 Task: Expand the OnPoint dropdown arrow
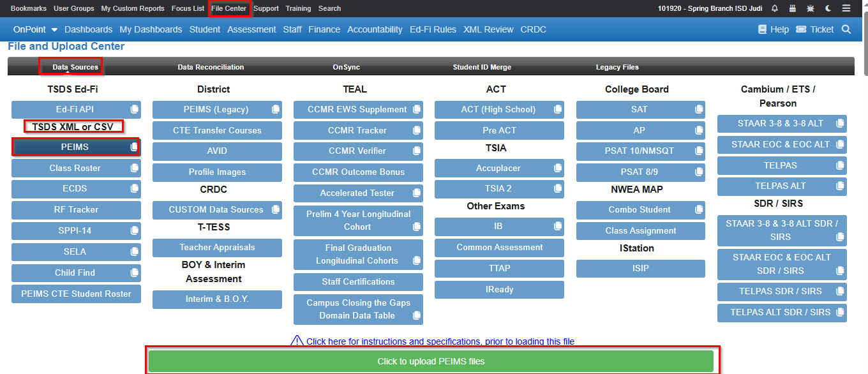click(54, 30)
